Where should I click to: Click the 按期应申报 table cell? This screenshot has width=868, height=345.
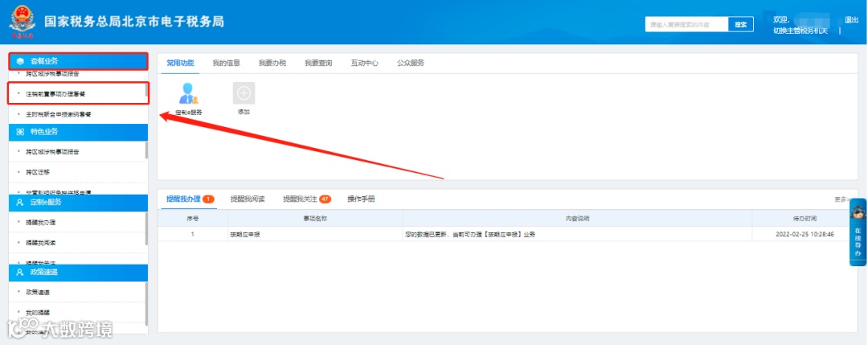(315, 234)
